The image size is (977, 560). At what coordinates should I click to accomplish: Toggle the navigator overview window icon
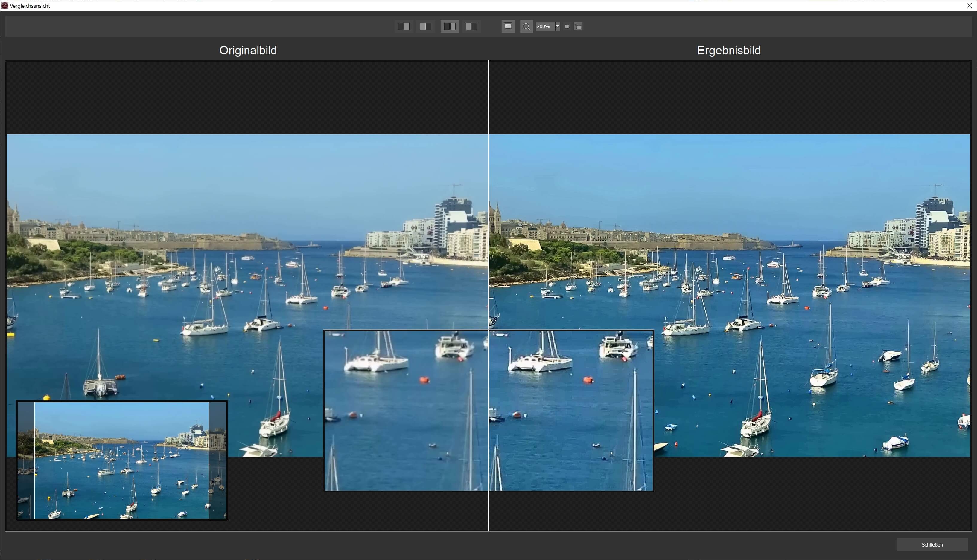[578, 26]
